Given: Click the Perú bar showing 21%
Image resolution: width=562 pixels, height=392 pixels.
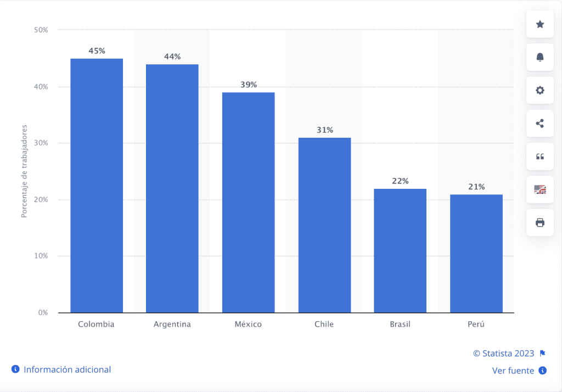Looking at the screenshot, I should (476, 253).
